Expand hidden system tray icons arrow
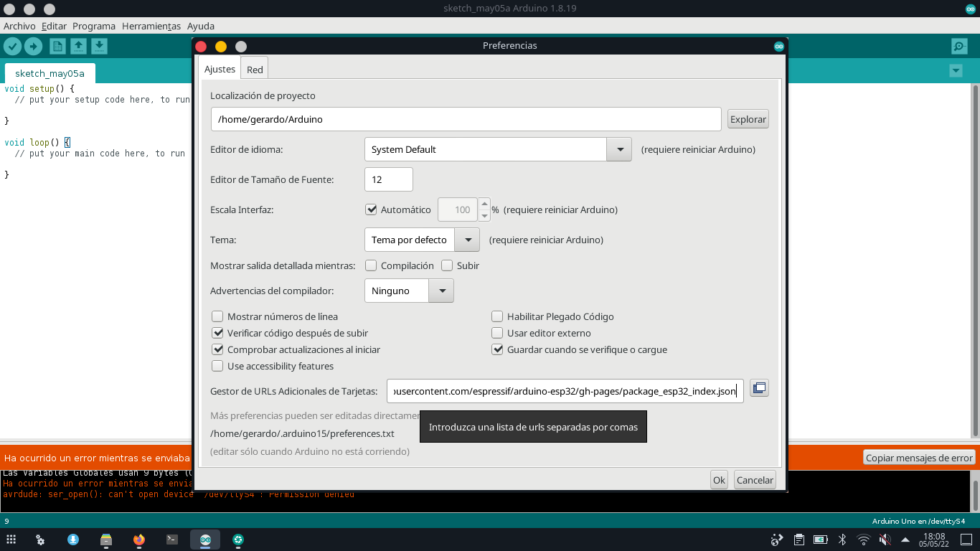 (905, 540)
